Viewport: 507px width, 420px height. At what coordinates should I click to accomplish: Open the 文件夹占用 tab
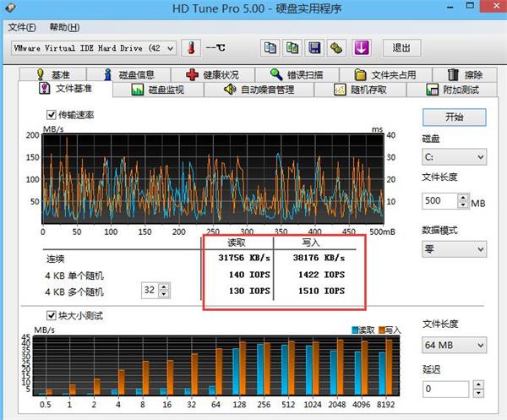[x=386, y=74]
